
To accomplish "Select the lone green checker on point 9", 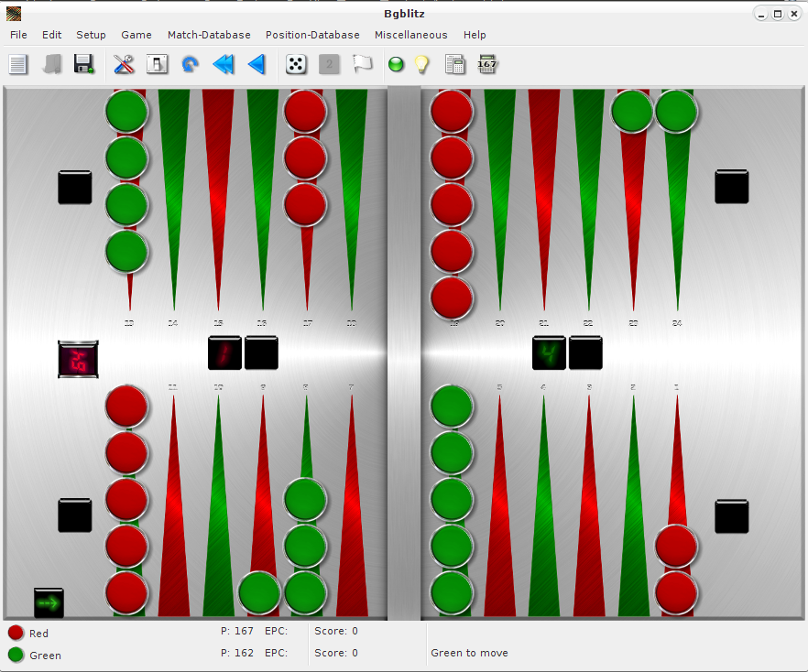I will coord(259,592).
